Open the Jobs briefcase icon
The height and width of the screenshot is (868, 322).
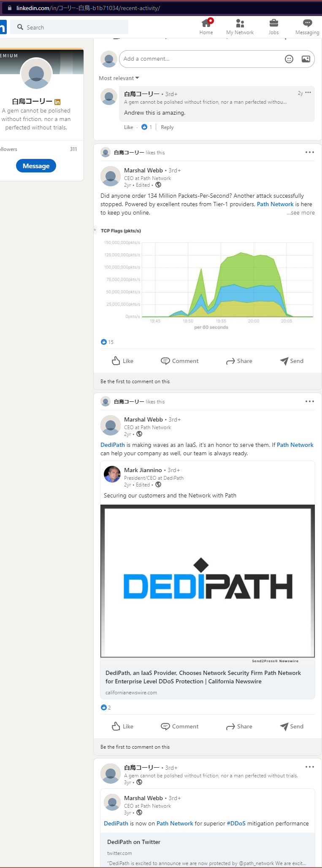(x=273, y=24)
